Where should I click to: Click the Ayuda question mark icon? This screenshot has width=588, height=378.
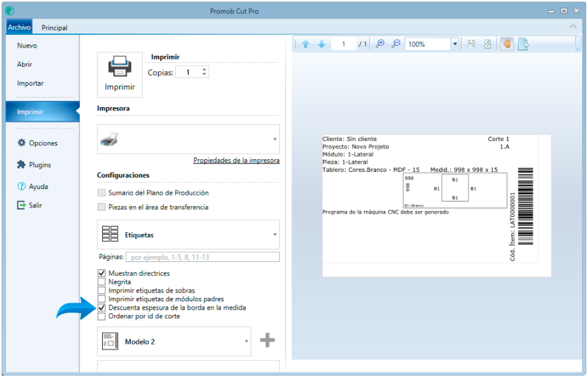point(22,186)
